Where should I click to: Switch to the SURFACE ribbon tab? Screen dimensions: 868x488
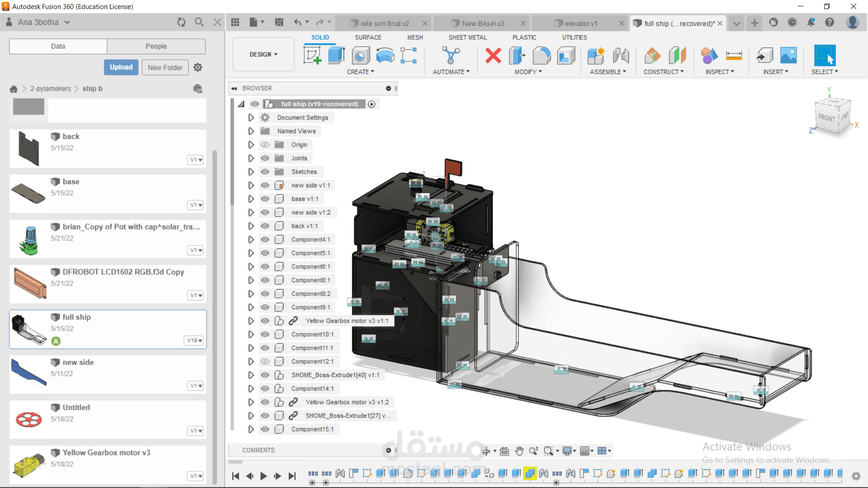(368, 38)
